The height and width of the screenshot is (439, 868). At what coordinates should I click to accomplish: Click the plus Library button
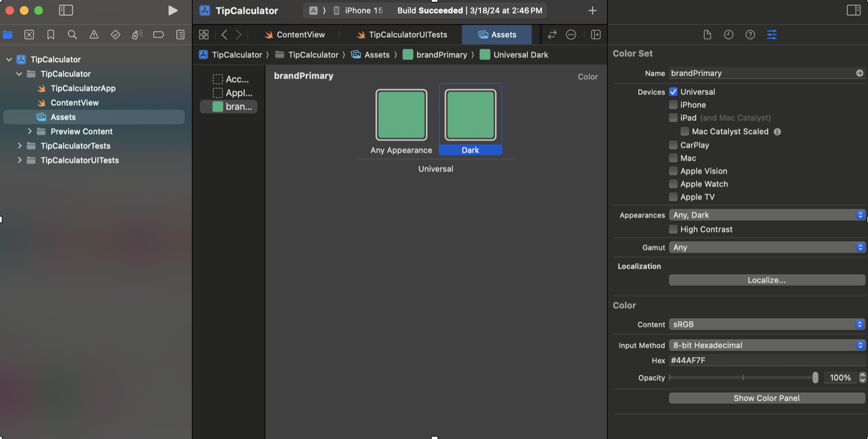pyautogui.click(x=593, y=11)
